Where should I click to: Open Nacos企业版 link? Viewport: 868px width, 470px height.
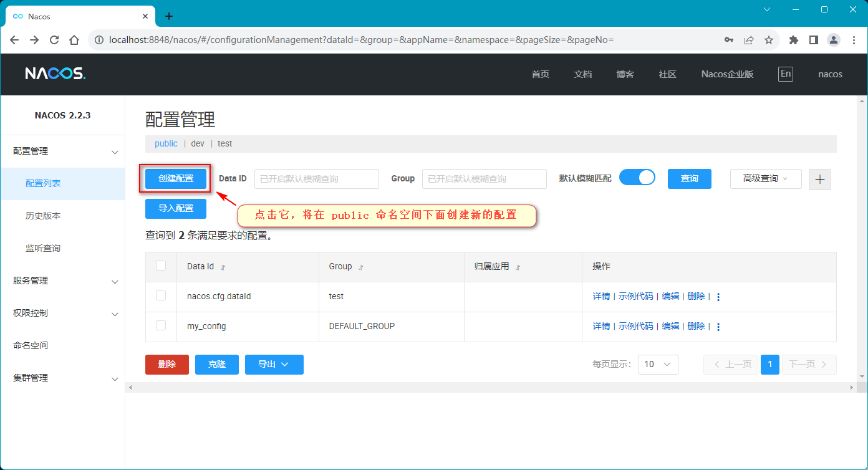(727, 74)
